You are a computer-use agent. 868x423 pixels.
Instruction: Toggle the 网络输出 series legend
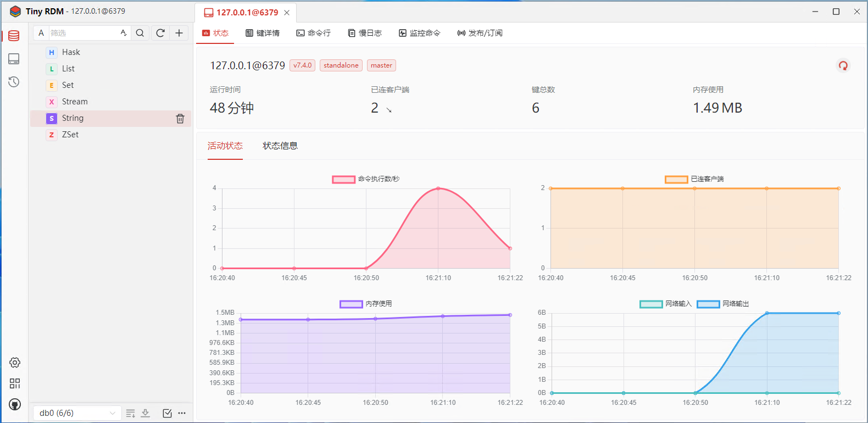point(708,304)
